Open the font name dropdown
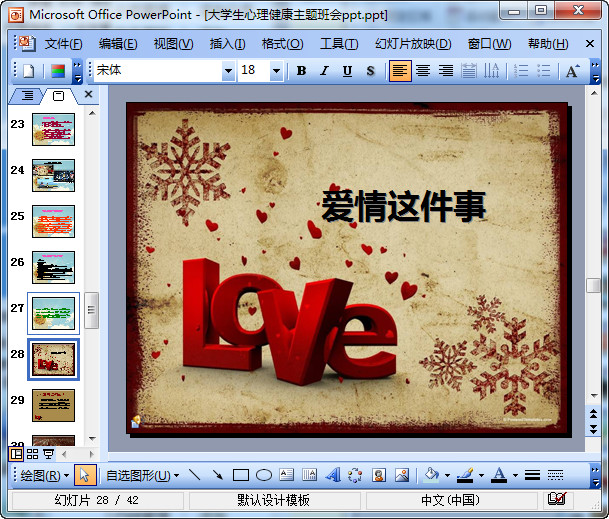Image resolution: width=609 pixels, height=519 pixels. pyautogui.click(x=228, y=71)
